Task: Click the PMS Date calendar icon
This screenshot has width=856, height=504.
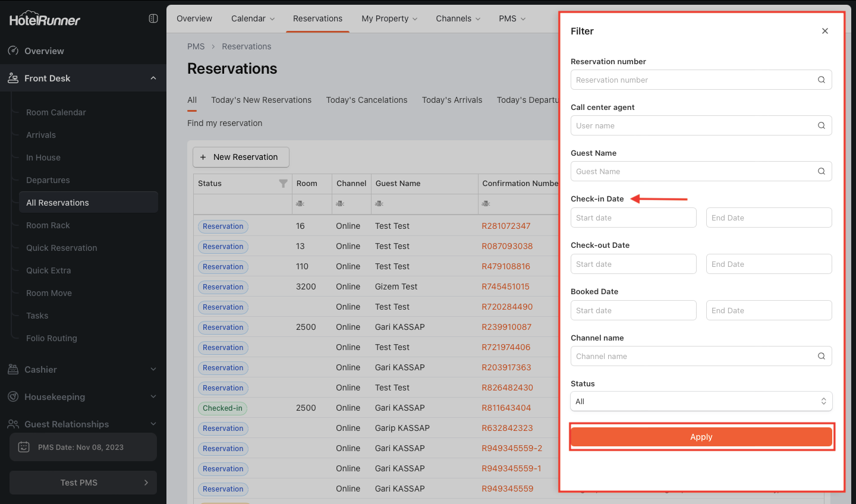Action: (x=24, y=447)
